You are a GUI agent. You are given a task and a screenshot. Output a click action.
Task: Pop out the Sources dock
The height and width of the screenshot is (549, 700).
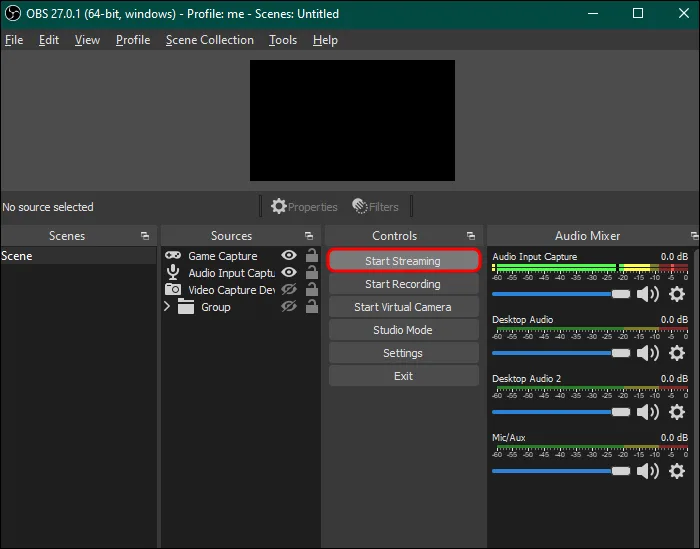[308, 236]
